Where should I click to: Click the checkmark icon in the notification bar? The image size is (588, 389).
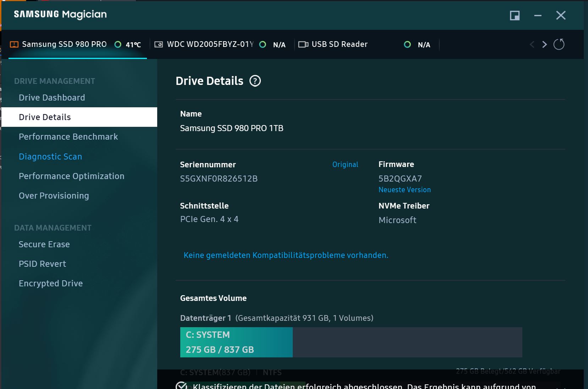pos(182,386)
